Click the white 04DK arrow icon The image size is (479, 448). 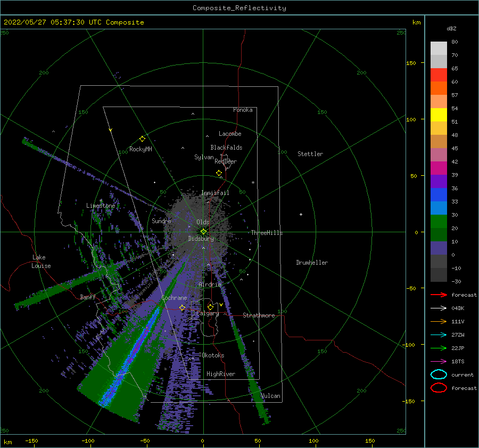tap(439, 308)
